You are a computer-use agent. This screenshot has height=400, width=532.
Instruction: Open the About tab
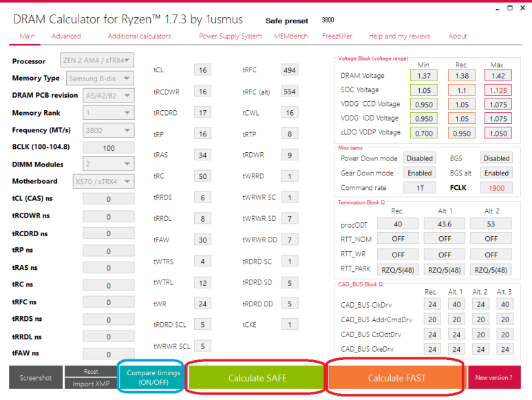[x=458, y=36]
